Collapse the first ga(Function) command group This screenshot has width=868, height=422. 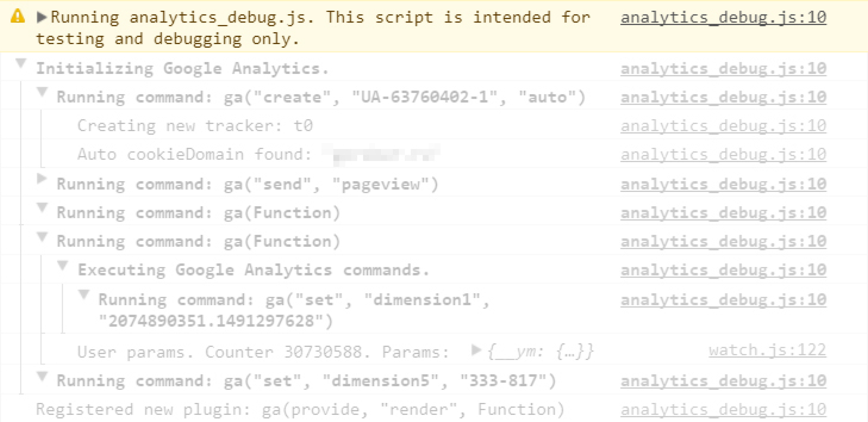42,207
